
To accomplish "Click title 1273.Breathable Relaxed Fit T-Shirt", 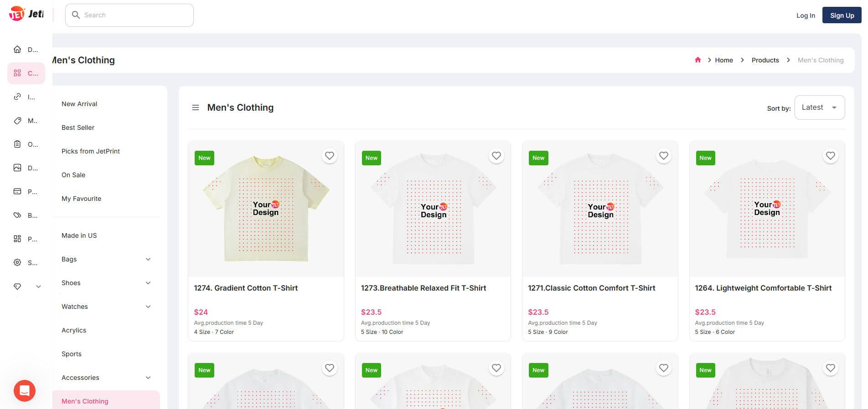I will coord(424,288).
